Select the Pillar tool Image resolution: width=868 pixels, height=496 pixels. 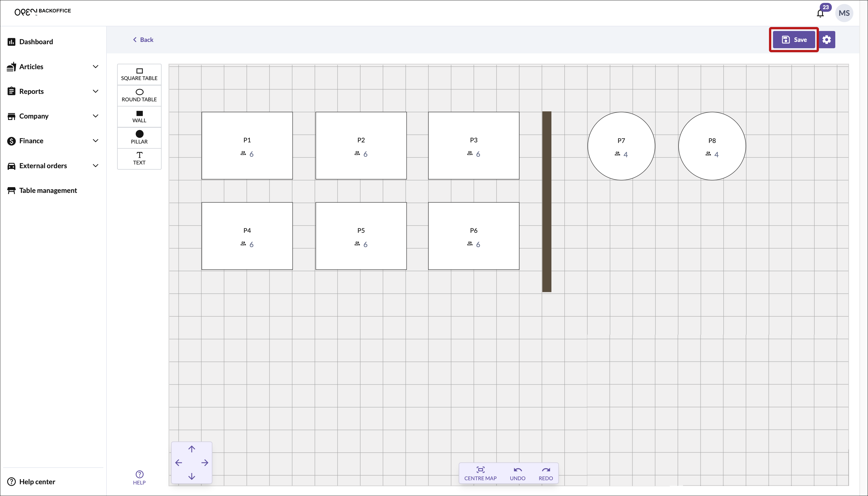139,137
